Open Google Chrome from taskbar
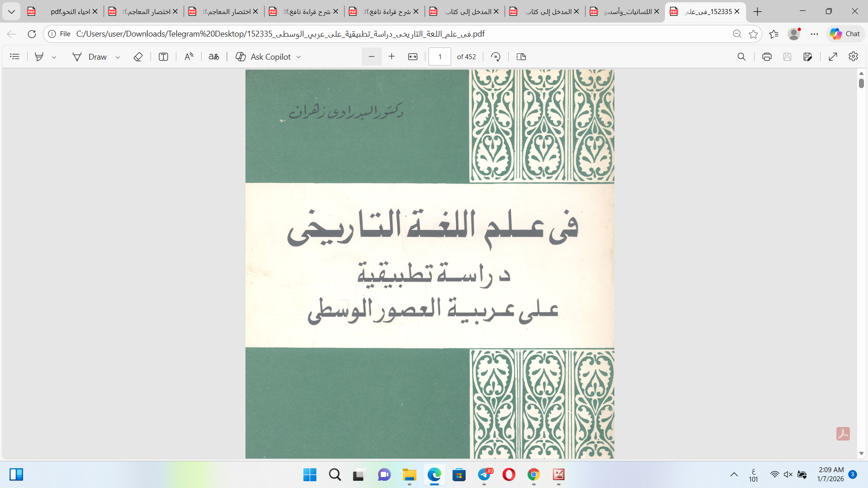 534,474
